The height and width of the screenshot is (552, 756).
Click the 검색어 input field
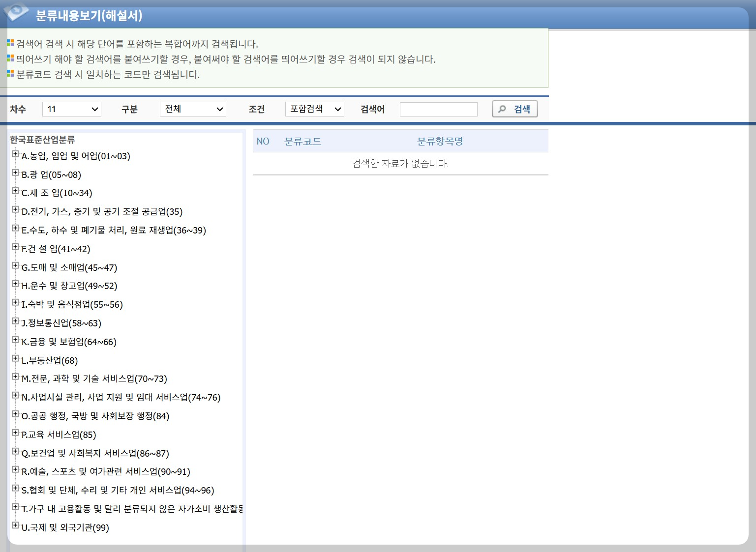point(438,109)
